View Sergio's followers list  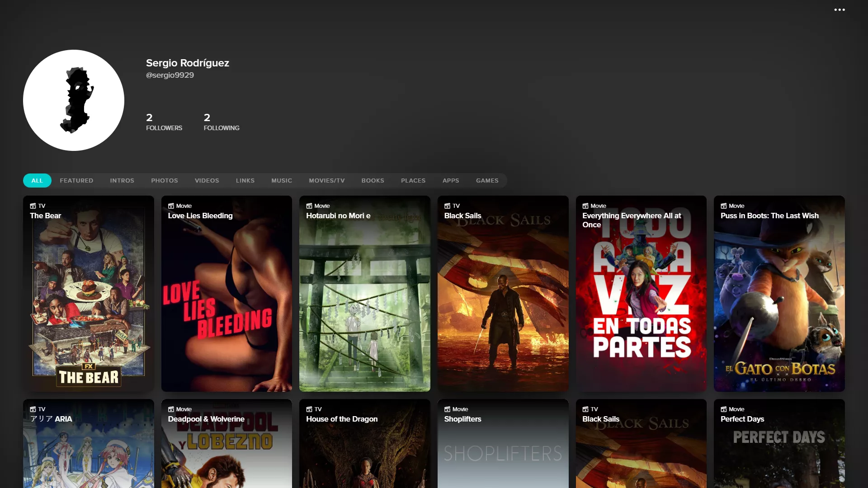164,122
